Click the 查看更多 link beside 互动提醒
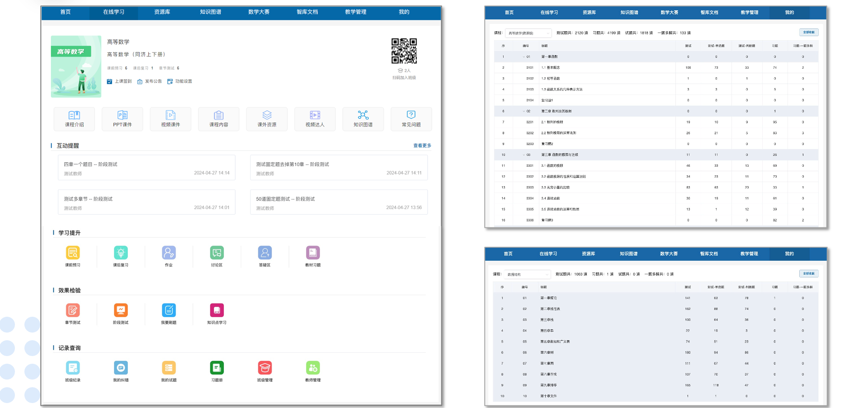This screenshot has height=408, width=868. 422,145
